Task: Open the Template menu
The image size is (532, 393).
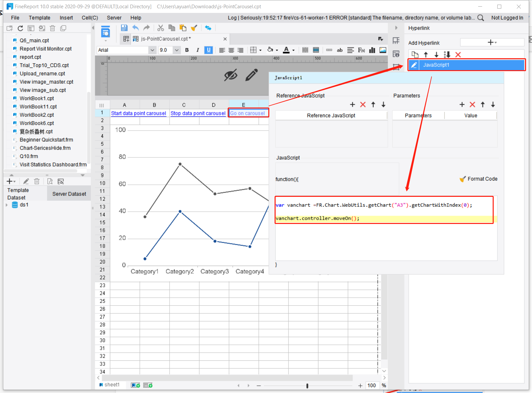Action: click(39, 18)
